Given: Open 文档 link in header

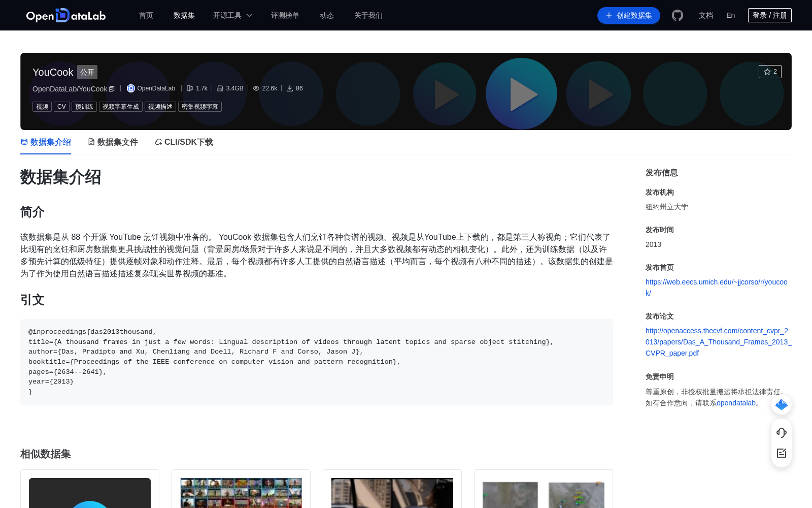Looking at the screenshot, I should coord(706,15).
